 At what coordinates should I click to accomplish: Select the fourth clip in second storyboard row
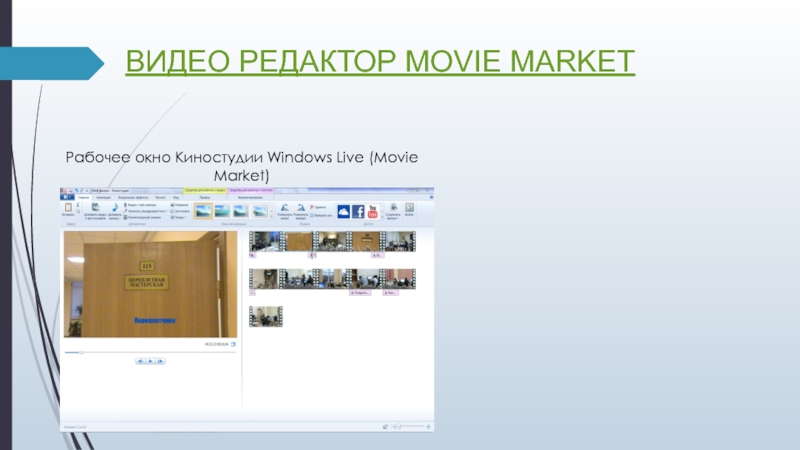pyautogui.click(x=366, y=279)
